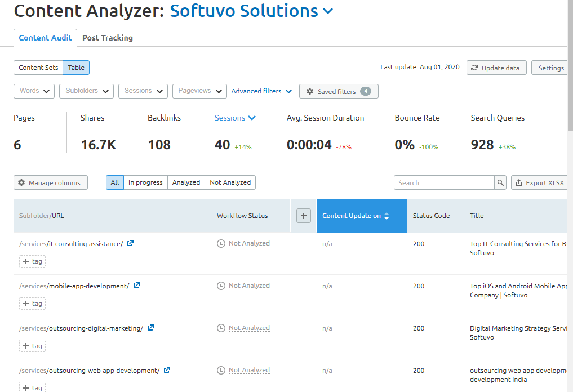
Task: Open external link for it-consulting-assistance URL
Action: (131, 243)
